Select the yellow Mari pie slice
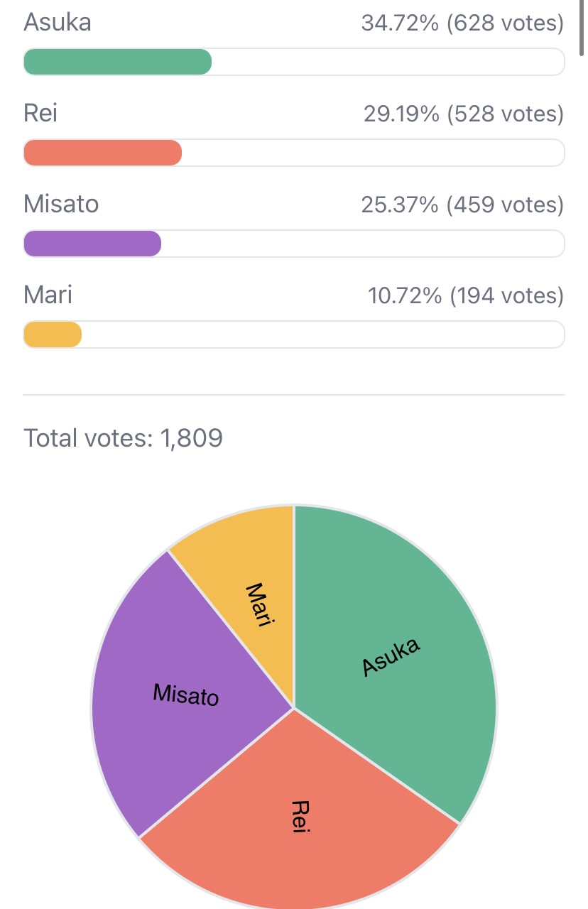The image size is (588, 909). (249, 582)
